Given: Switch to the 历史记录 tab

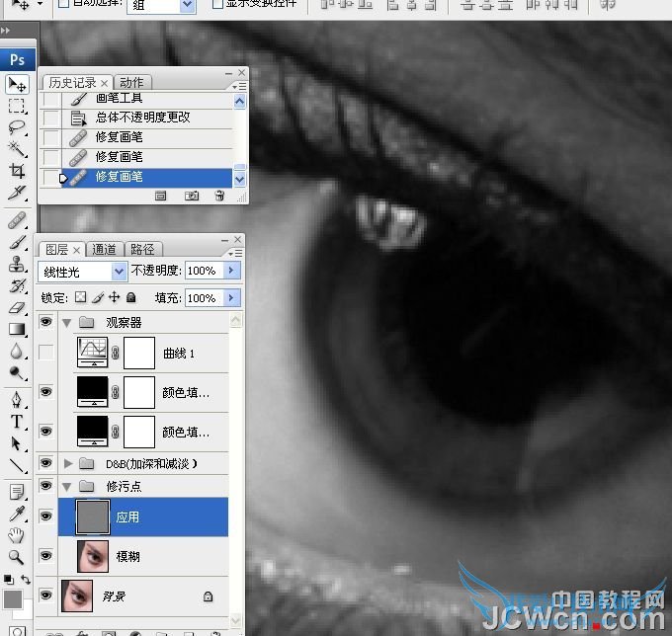Looking at the screenshot, I should point(72,82).
